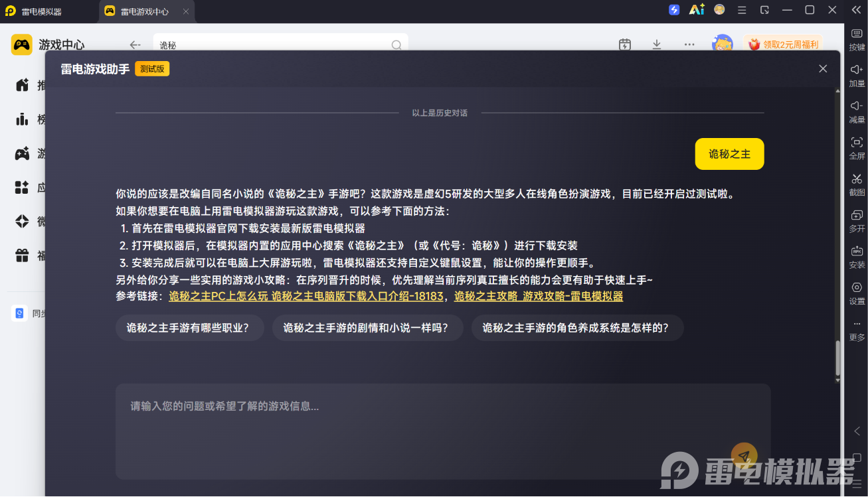Collapse the right sidebar with the double chevron
Screen dimensions: 868x497
[856, 10]
